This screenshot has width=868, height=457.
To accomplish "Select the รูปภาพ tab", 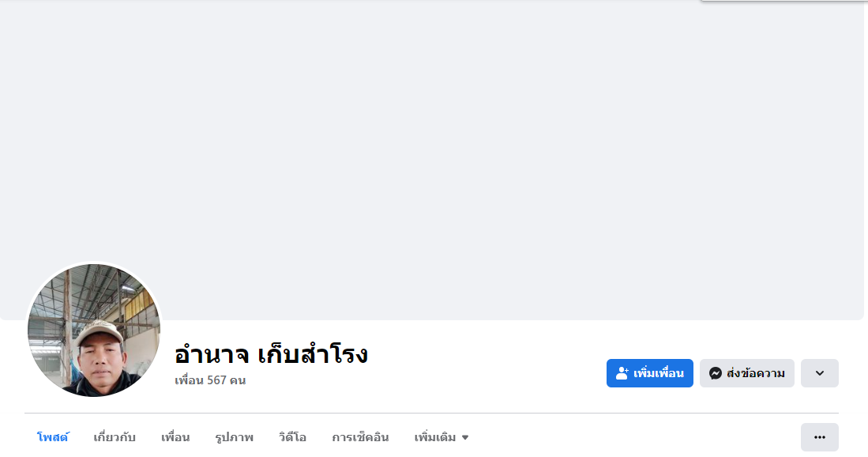I will click(x=234, y=437).
